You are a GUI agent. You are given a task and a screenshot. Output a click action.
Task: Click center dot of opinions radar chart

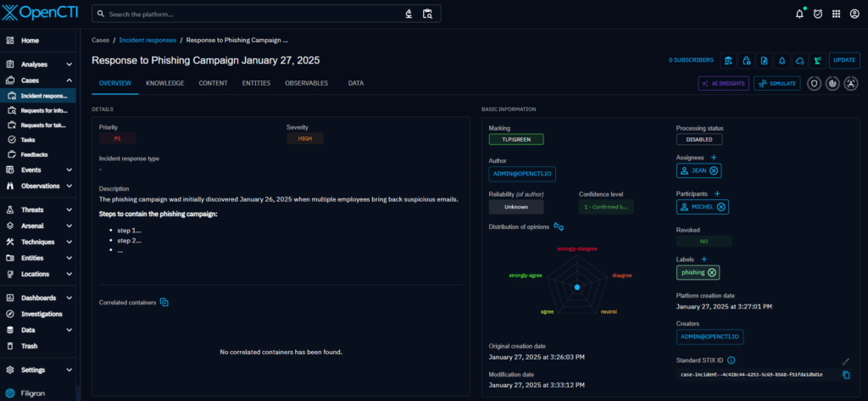[x=576, y=288]
